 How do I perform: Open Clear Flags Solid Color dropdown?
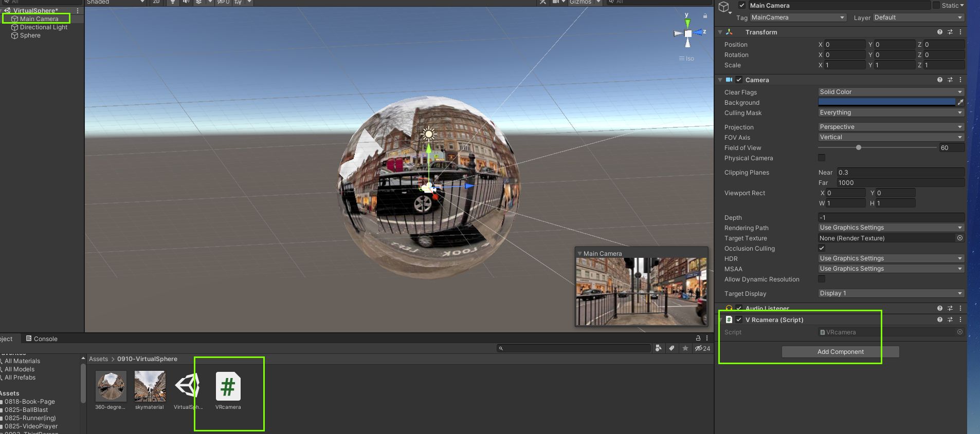891,92
